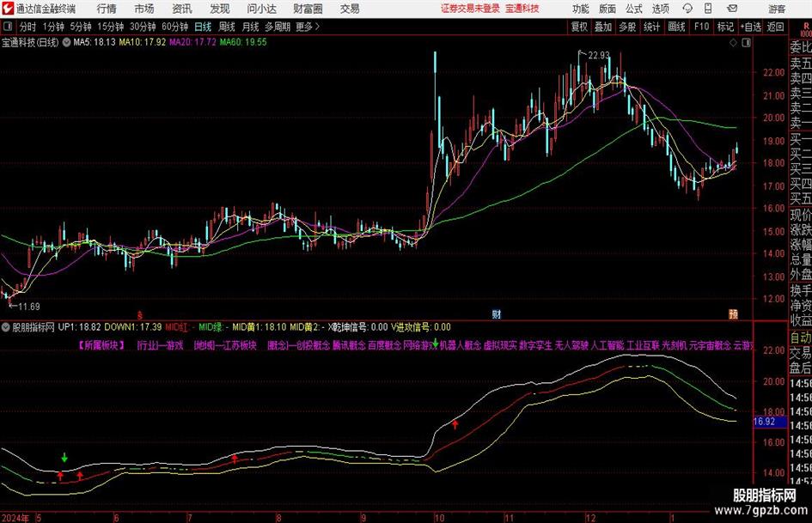Viewport: 812px width, 523px height.
Task: Open the 交易 menu
Action: coord(350,9)
